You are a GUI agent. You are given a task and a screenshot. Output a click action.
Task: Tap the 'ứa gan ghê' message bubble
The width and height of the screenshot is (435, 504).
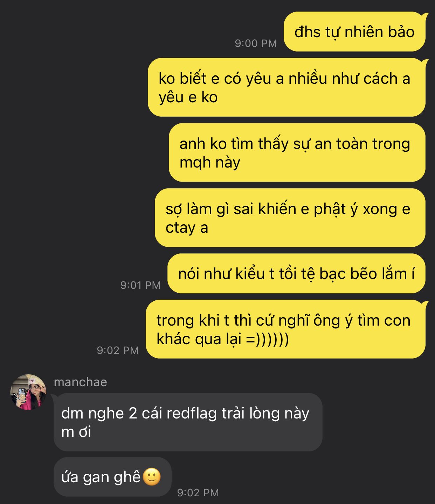tap(112, 477)
